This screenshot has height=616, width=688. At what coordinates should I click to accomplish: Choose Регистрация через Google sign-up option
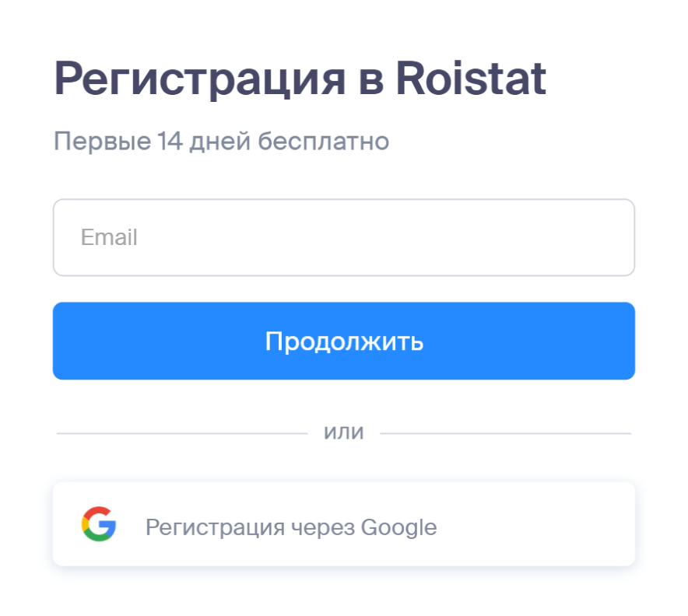pyautogui.click(x=343, y=524)
